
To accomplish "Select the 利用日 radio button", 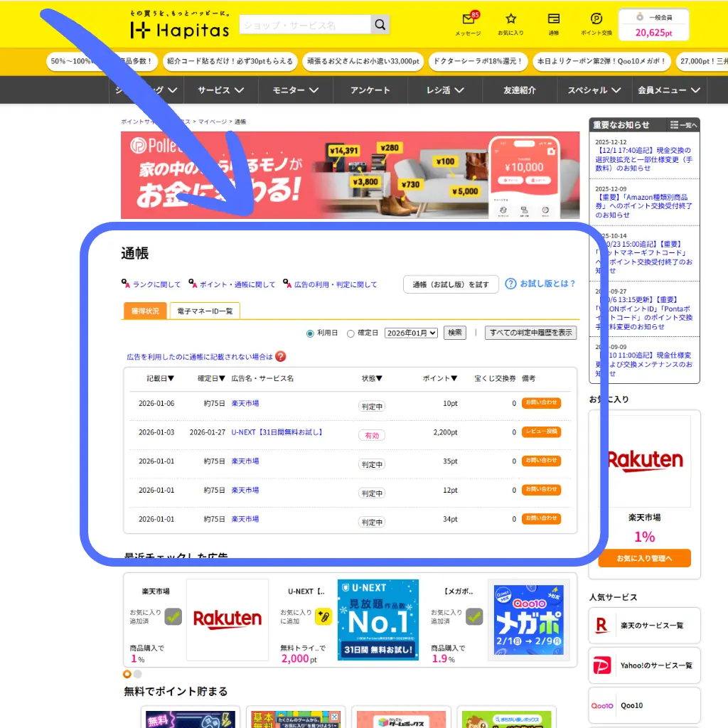I will 310,332.
